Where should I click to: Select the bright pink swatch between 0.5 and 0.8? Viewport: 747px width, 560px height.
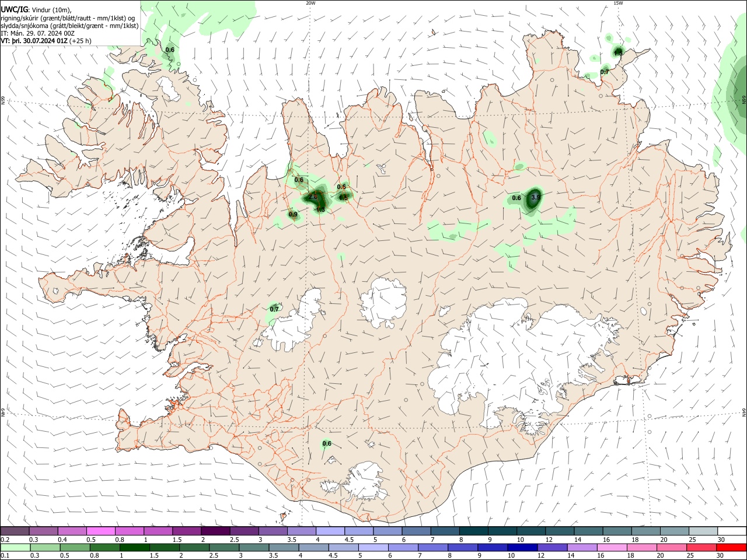[100, 531]
